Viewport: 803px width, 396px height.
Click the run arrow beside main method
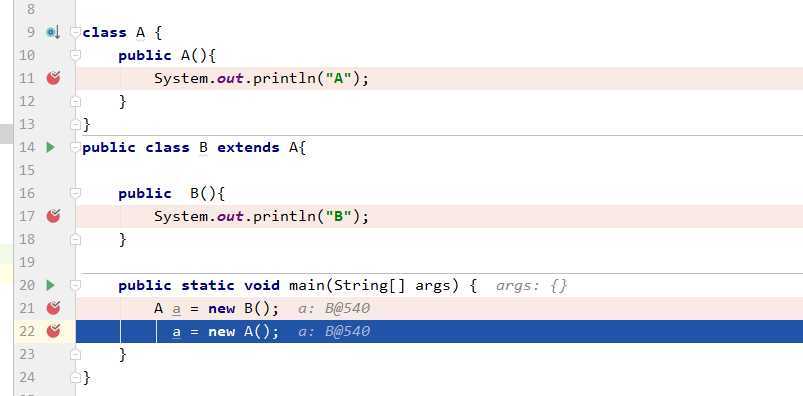[50, 285]
